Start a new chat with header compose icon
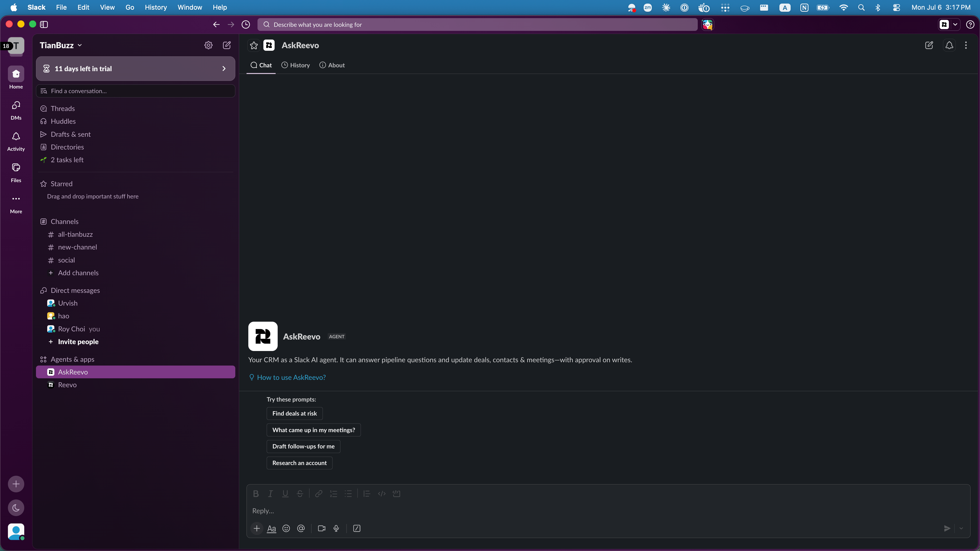The image size is (980, 551). 929,45
